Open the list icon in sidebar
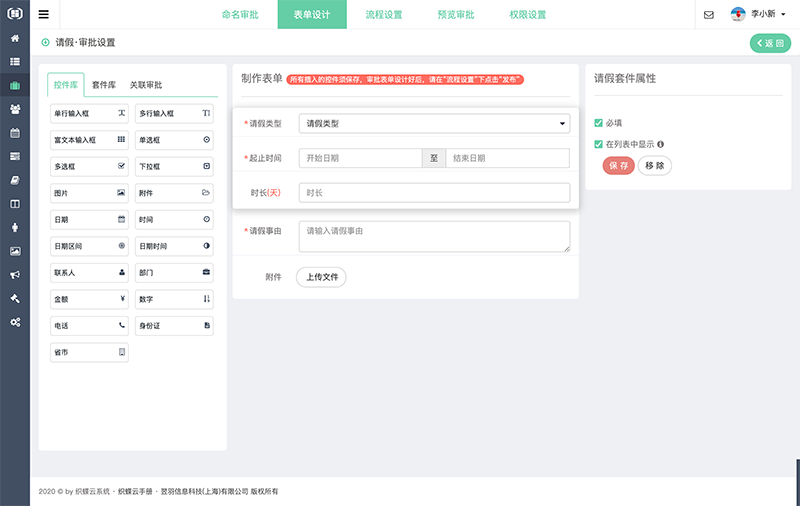Viewport: 800px width, 506px height. pos(15,62)
